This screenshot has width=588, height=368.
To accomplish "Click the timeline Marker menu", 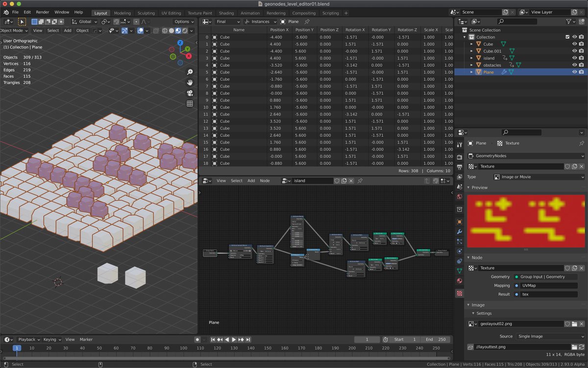I will [x=86, y=340].
